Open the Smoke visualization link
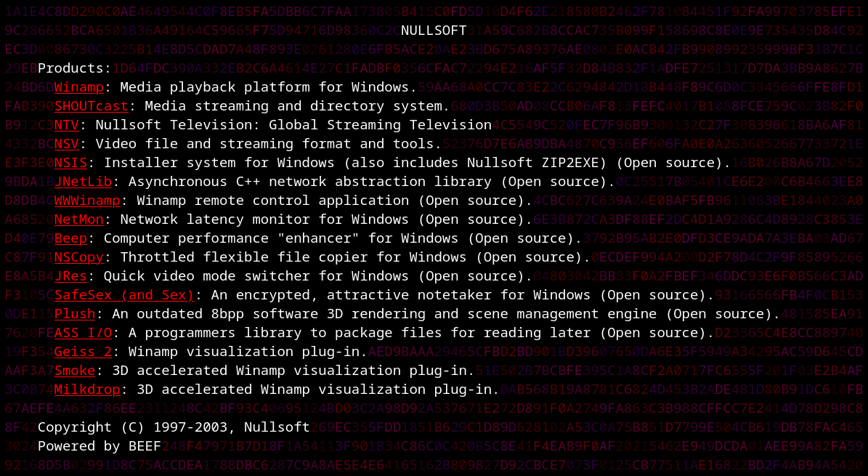The width and height of the screenshot is (868, 476). [74, 371]
